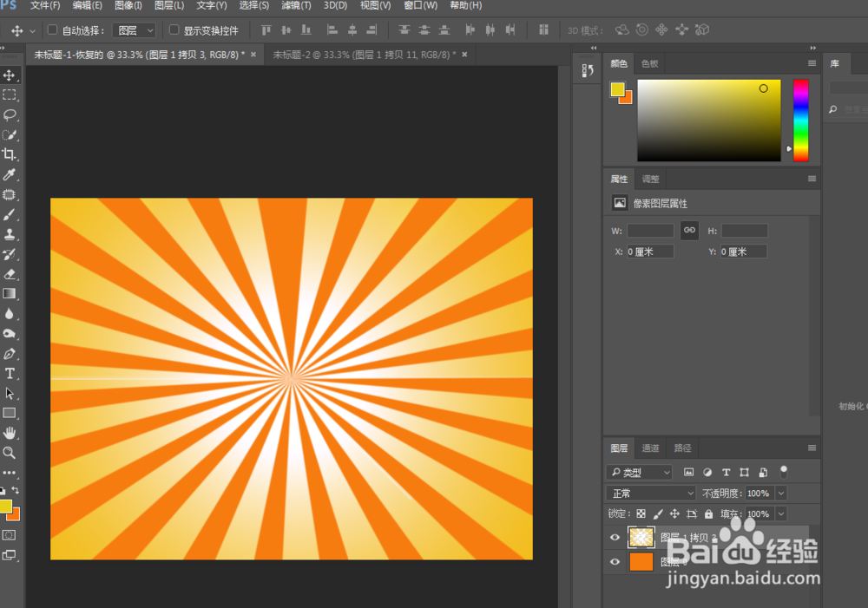Image resolution: width=868 pixels, height=608 pixels.
Task: Lock layer position
Action: coord(674,514)
